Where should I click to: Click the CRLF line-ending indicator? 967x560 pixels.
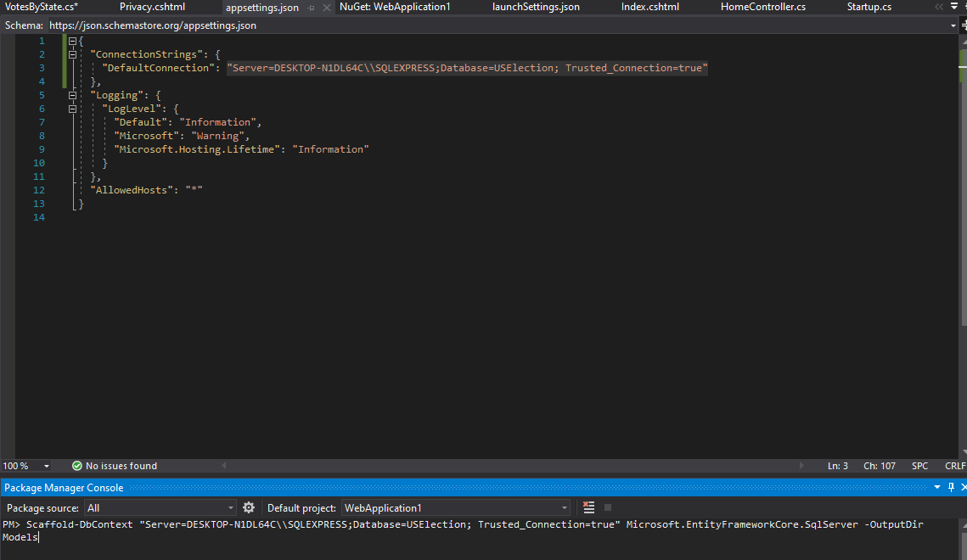pos(955,465)
